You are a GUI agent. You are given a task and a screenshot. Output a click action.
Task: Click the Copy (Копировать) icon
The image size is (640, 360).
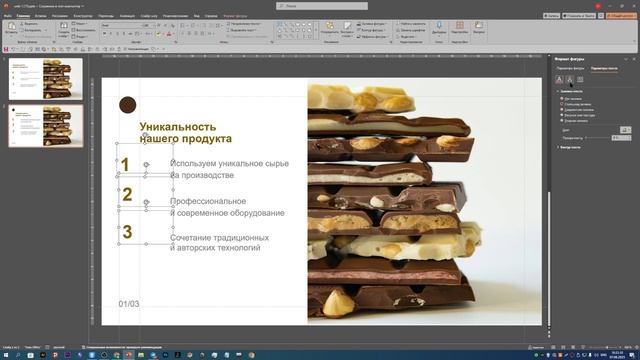point(22,30)
